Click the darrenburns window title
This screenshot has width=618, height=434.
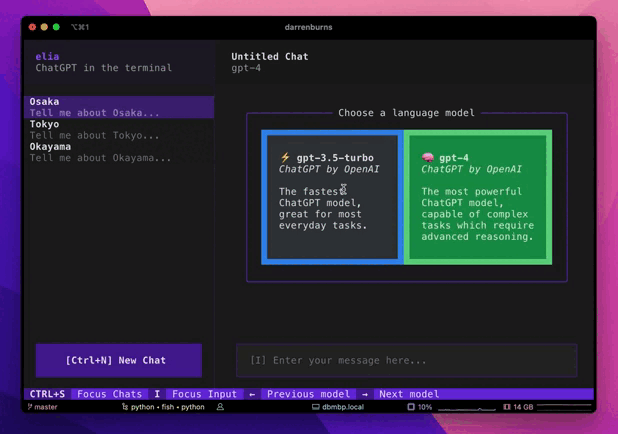(309, 27)
